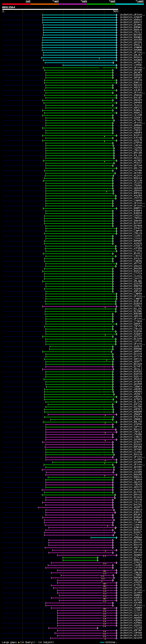146x644 pixels.
Task: Select the UniRef100_A1CL98 hit label
Action: 131,180
